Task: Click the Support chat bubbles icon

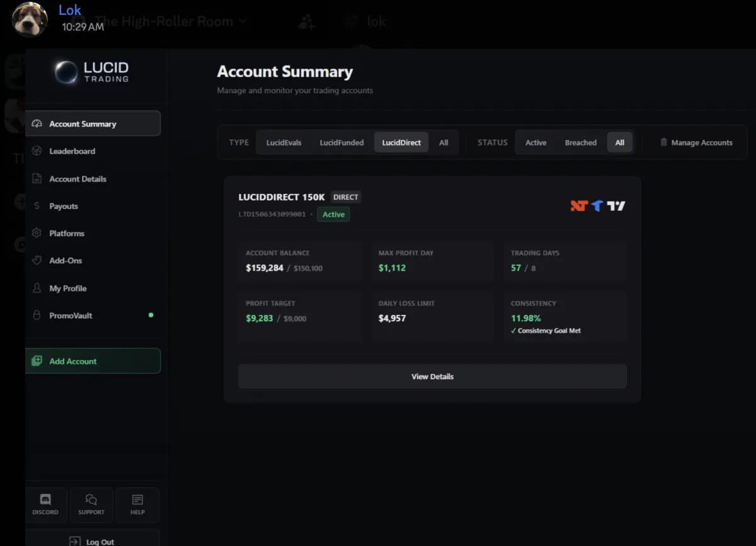Action: [x=91, y=499]
